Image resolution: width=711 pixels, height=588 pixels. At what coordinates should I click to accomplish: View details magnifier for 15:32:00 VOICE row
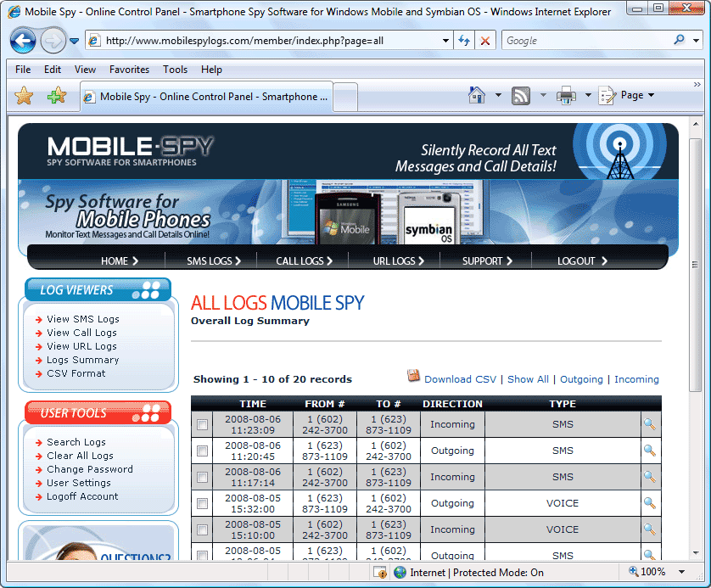pos(650,503)
